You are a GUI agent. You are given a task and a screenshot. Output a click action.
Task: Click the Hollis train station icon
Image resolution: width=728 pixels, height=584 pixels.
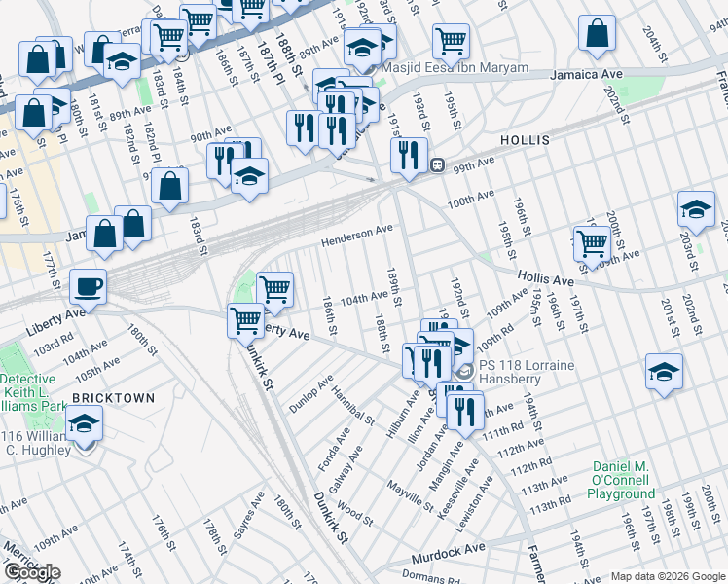pyautogui.click(x=437, y=164)
